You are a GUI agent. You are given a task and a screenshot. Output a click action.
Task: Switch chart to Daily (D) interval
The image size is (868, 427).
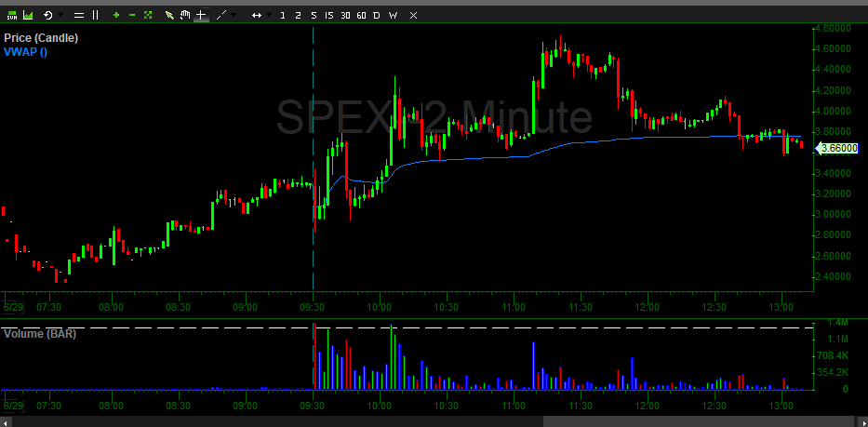(x=377, y=16)
